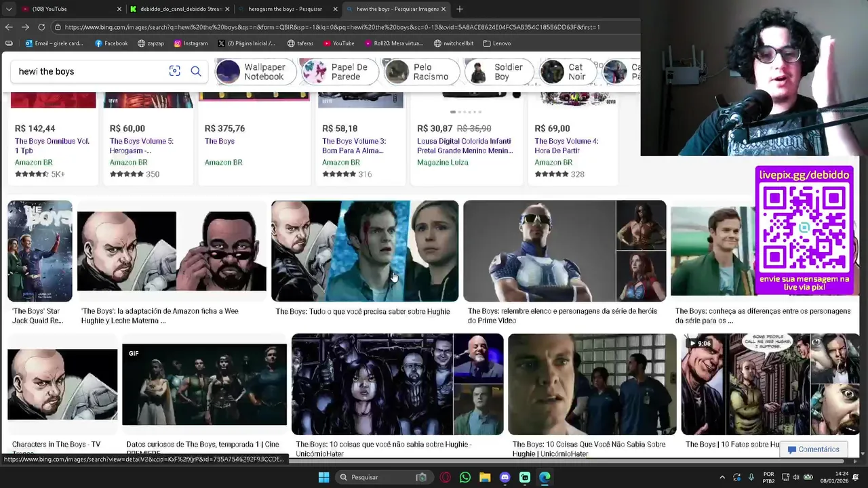Open Email gisele bookmark

click(54, 43)
